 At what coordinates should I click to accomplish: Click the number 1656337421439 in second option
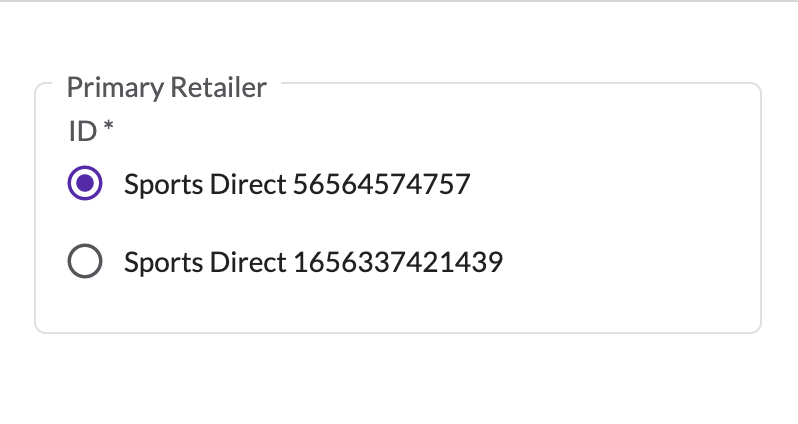click(397, 263)
